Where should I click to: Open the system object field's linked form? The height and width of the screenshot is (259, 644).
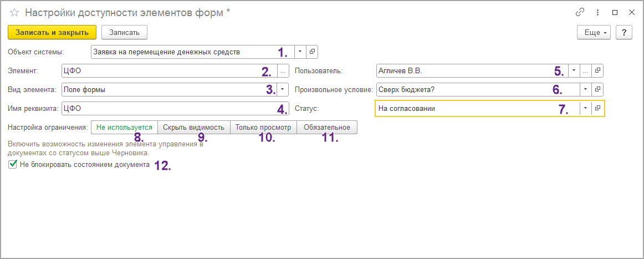coord(312,52)
